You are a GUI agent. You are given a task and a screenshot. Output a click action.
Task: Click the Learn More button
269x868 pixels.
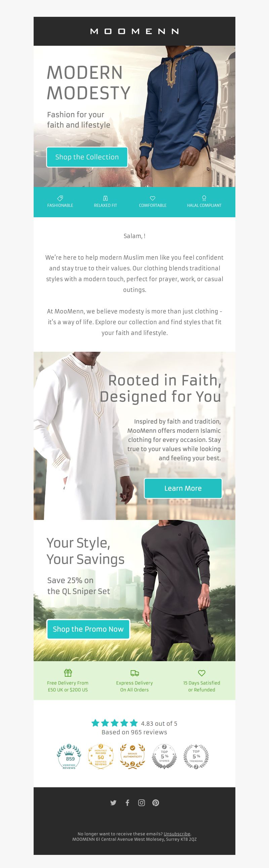183,488
